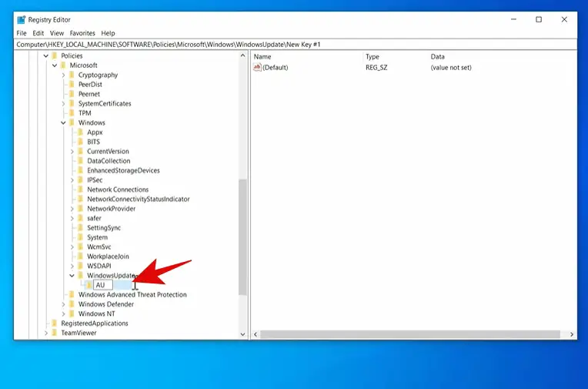The image size is (588, 389).
Task: Click the (Default) string value icon
Action: tap(257, 68)
